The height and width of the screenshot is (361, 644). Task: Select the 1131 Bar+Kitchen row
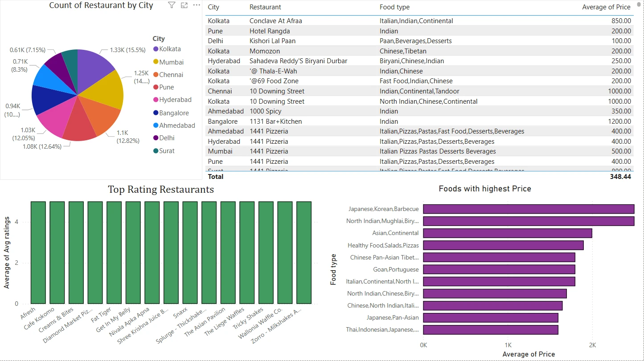pos(275,122)
